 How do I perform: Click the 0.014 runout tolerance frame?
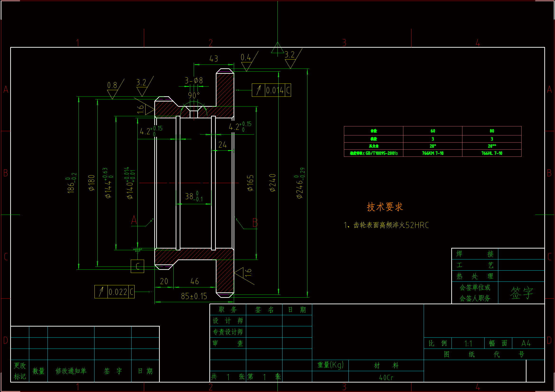[x=271, y=90]
